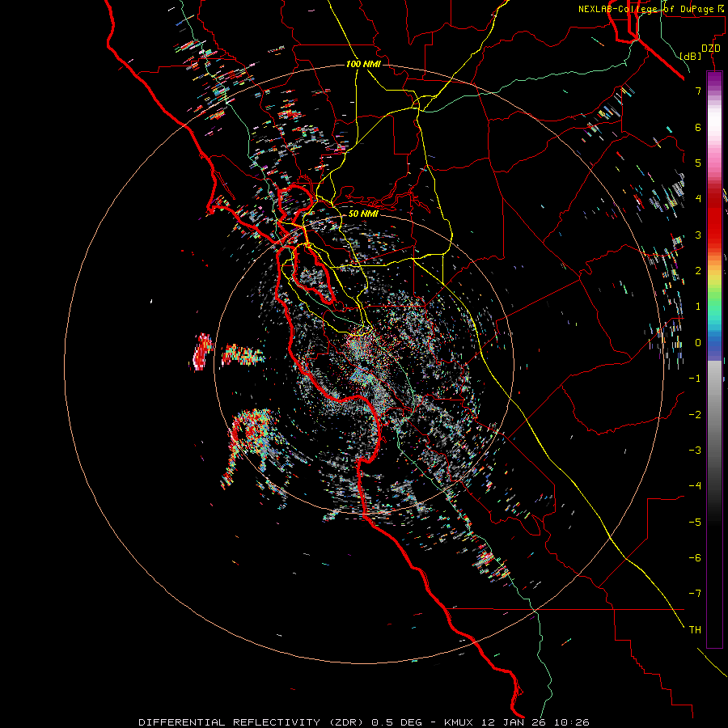
Task: Select the "-5" value on the dB scale
Action: (695, 523)
